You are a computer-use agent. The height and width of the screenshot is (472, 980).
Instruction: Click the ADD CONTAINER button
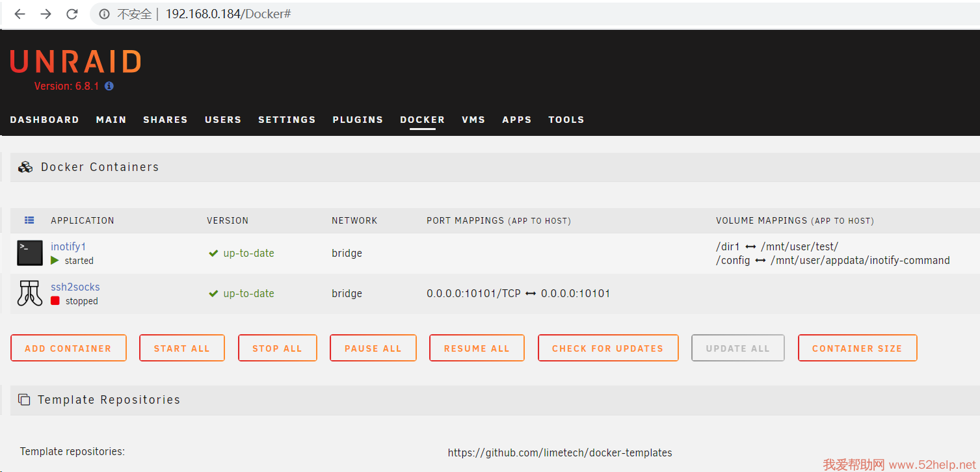68,348
